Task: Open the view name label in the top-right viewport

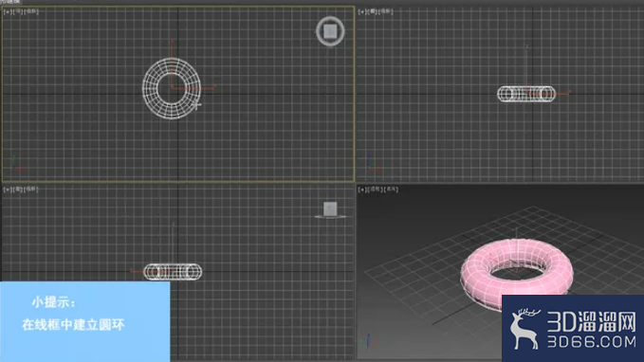Action: click(x=372, y=12)
